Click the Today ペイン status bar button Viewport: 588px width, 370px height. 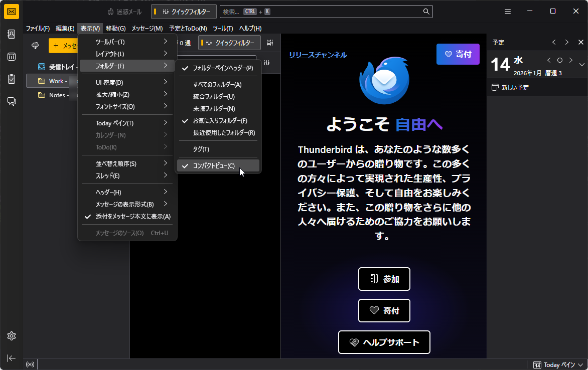click(x=554, y=364)
